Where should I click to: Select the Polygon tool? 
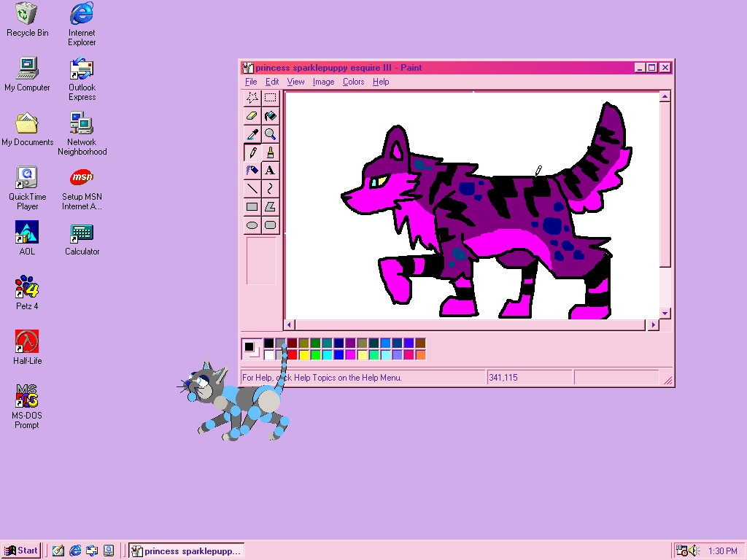270,206
